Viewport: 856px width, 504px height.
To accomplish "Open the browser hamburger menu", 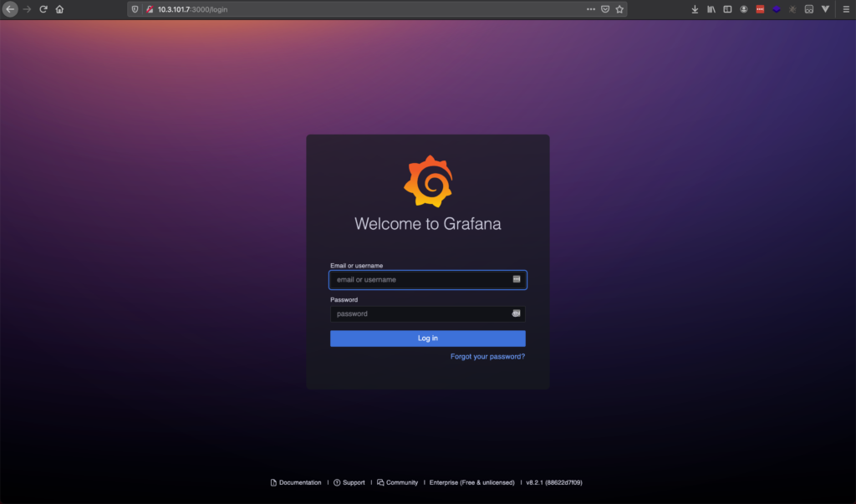I will 846,9.
